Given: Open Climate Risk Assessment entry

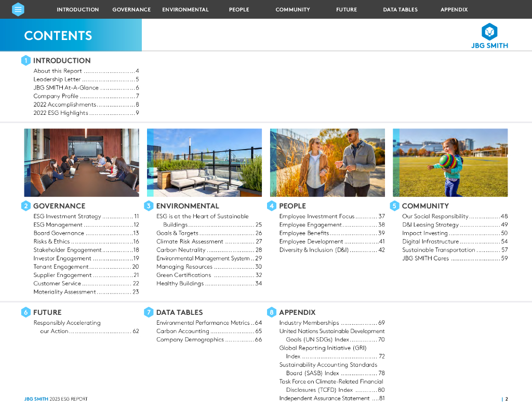Looking at the screenshot, I should pos(209,242).
